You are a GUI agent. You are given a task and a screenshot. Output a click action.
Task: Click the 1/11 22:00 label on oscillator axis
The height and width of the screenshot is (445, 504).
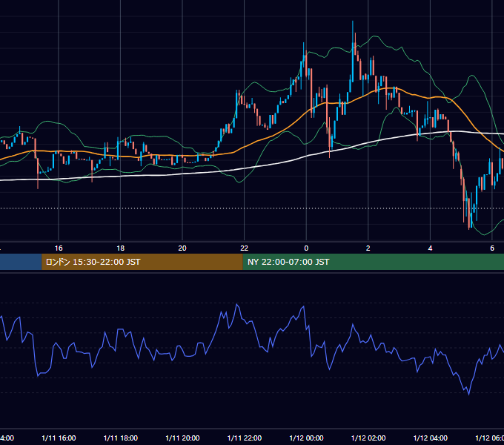click(x=245, y=438)
